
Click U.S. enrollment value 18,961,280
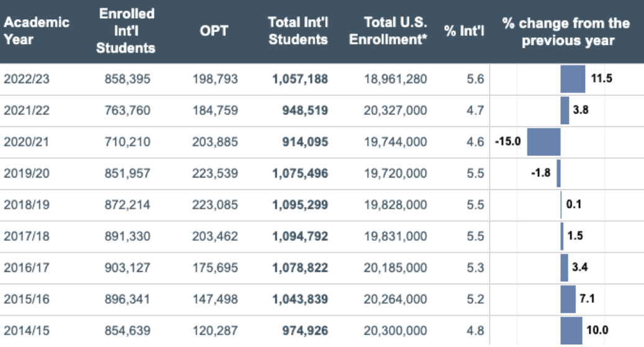(395, 79)
